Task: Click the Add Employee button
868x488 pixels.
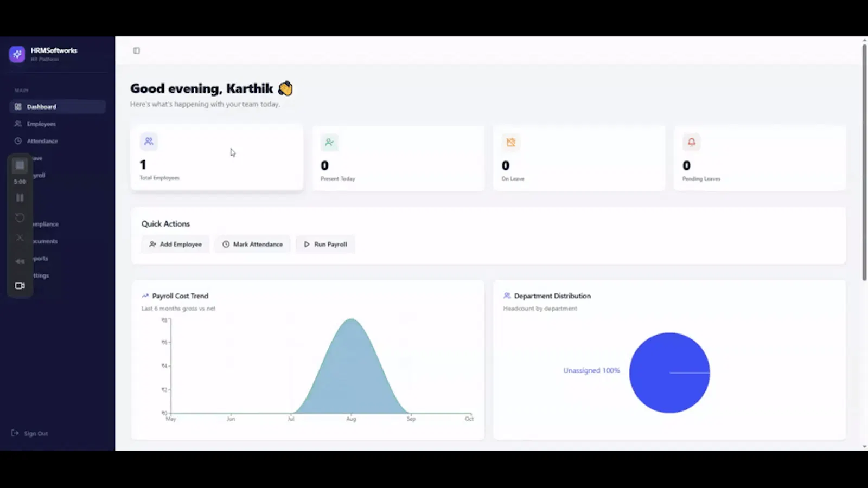Action: point(176,244)
